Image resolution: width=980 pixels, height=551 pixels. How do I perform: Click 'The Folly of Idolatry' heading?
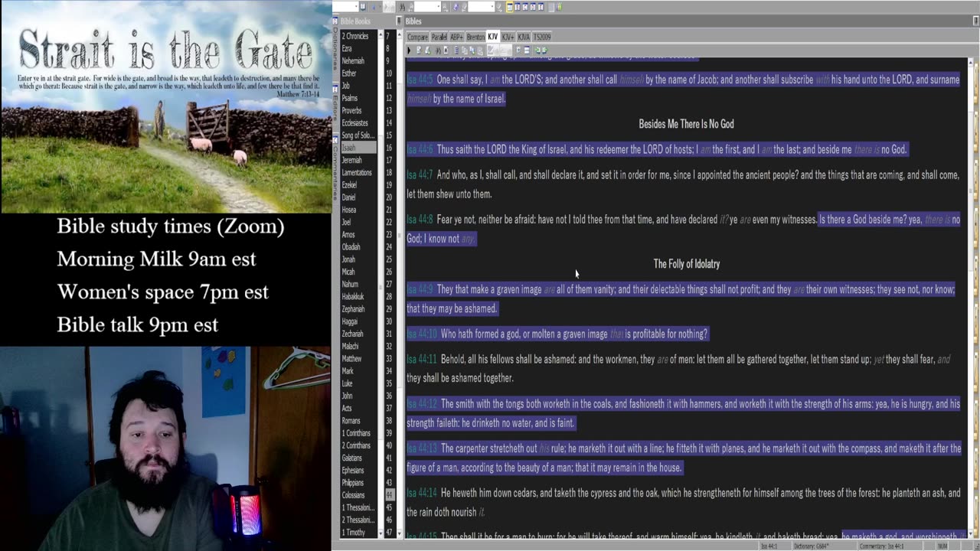[x=686, y=264]
